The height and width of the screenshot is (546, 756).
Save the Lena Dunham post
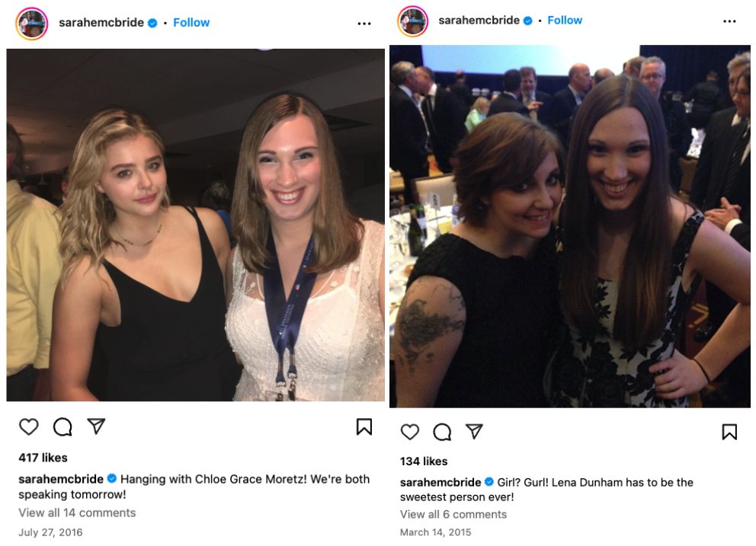729,432
